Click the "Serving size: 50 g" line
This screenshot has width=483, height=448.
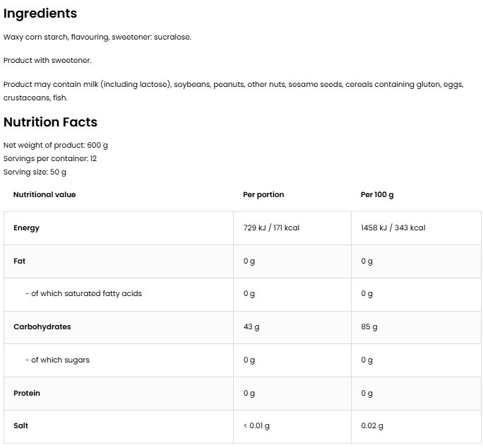[x=35, y=172]
